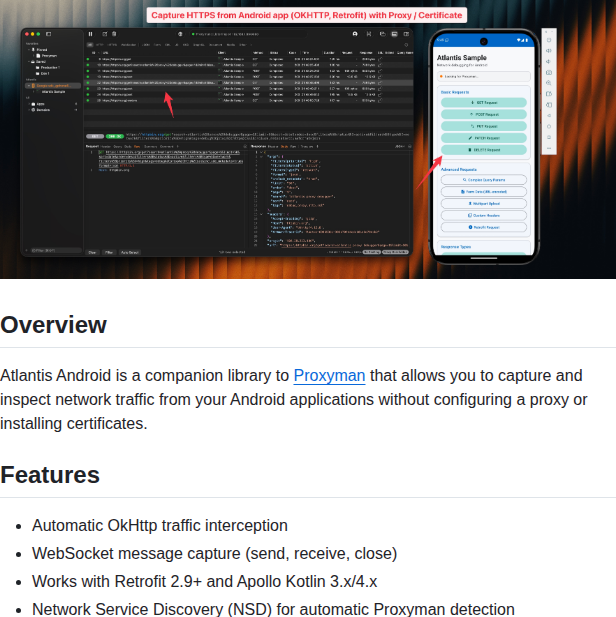Click the Features heading
The height and width of the screenshot is (617, 616).
coord(50,475)
